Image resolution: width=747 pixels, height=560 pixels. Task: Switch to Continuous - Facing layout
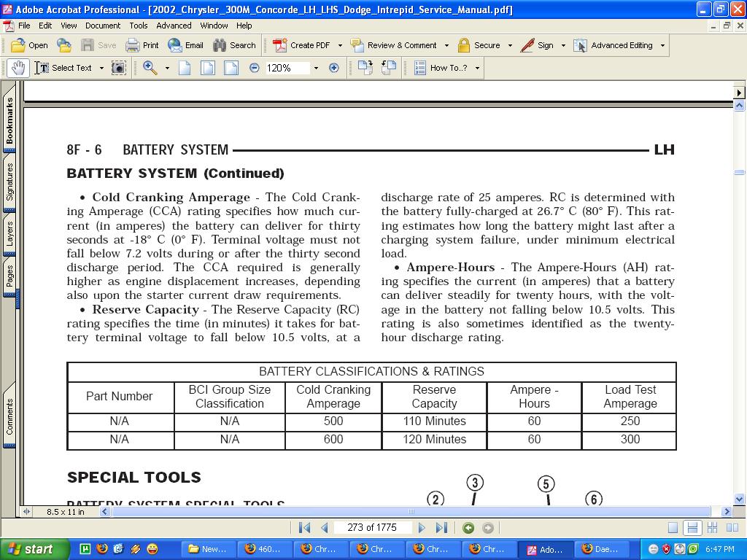[x=712, y=528]
